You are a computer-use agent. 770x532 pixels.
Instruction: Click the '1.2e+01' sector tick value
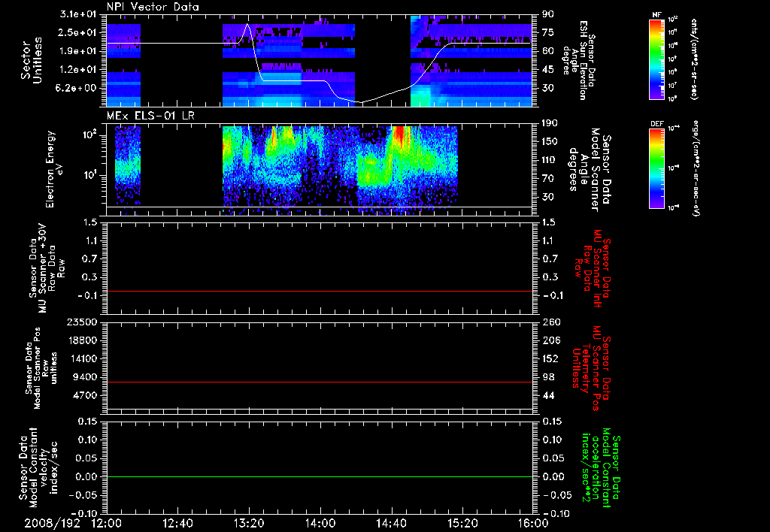coord(78,70)
